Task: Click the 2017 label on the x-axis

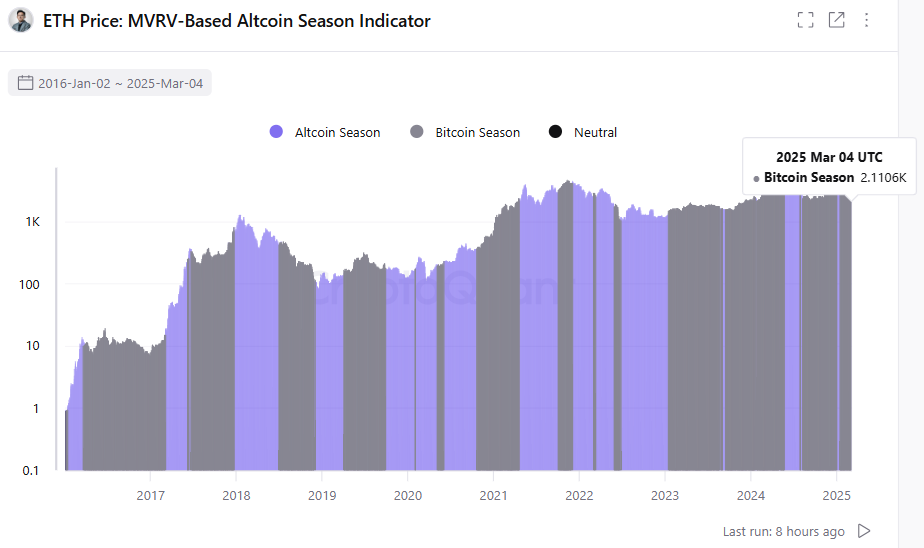Action: pos(150,495)
